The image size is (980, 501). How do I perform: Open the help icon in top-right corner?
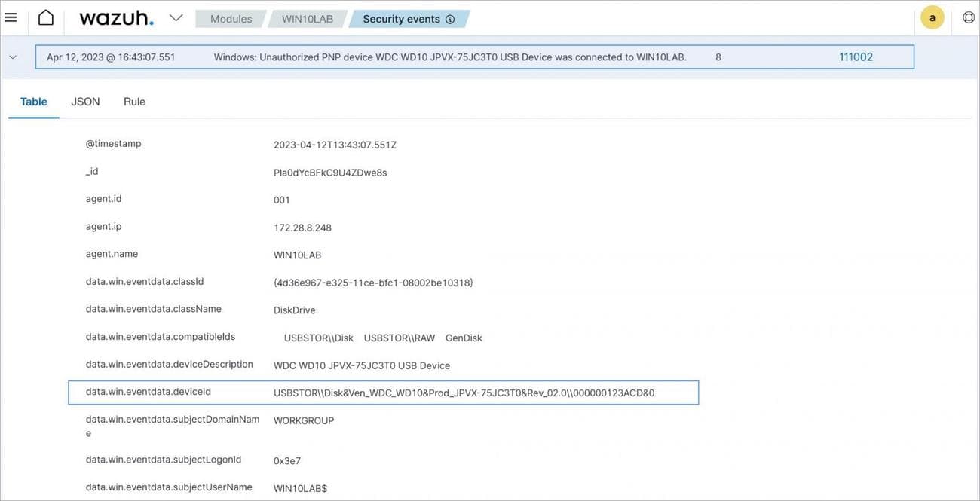click(x=969, y=17)
